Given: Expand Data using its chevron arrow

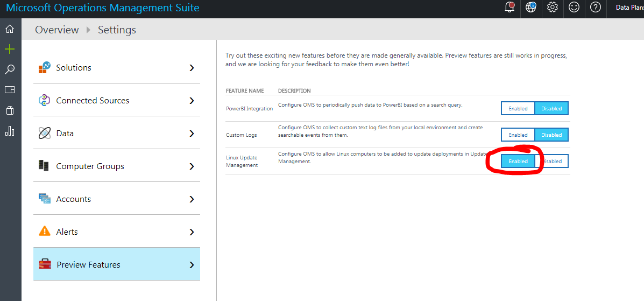Looking at the screenshot, I should pos(192,134).
